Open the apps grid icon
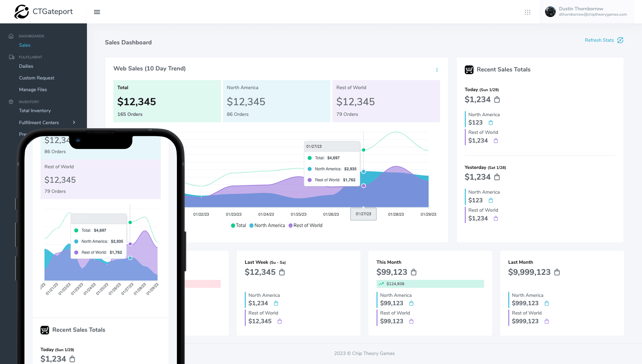Viewport: 642px width, 364px height. click(528, 12)
